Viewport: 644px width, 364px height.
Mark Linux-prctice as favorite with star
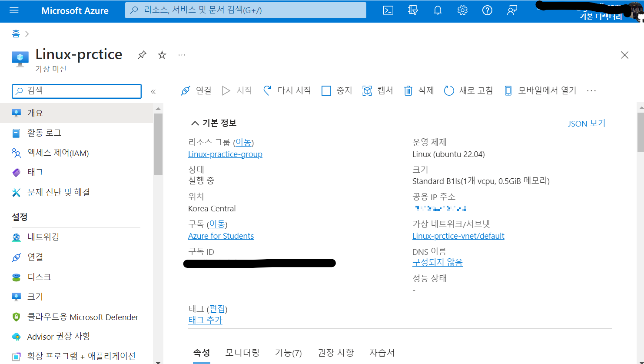(162, 55)
